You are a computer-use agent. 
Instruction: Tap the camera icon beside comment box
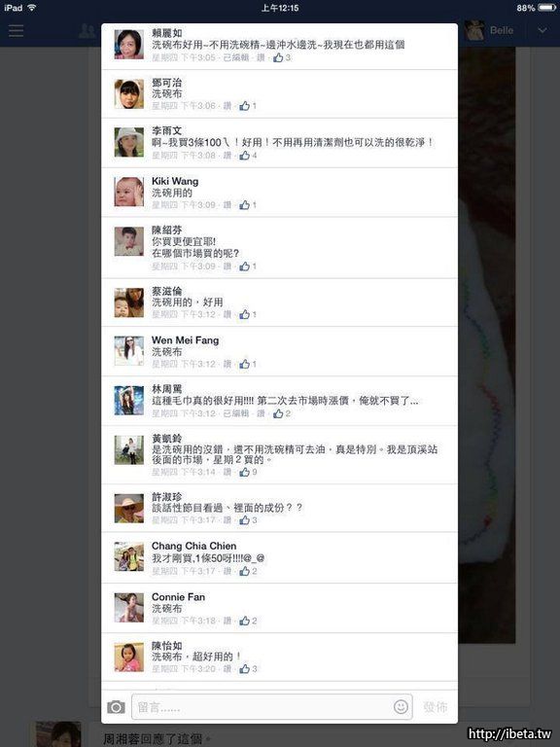click(x=116, y=707)
